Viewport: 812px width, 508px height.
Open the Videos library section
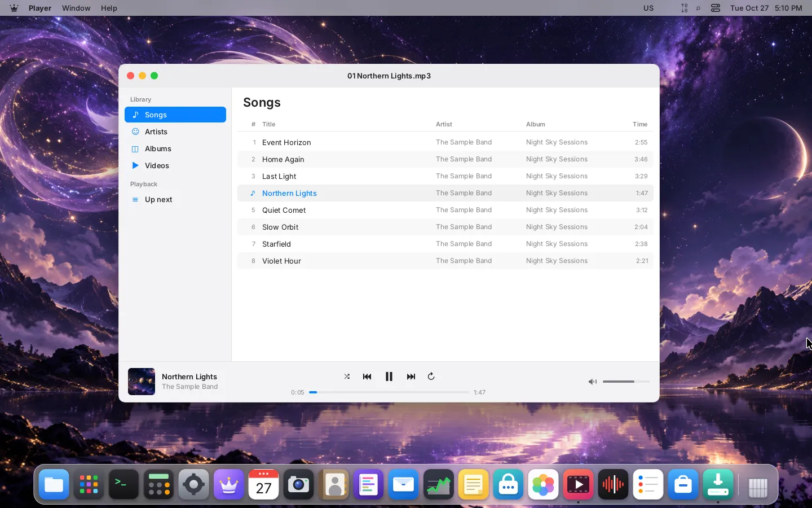[175, 165]
